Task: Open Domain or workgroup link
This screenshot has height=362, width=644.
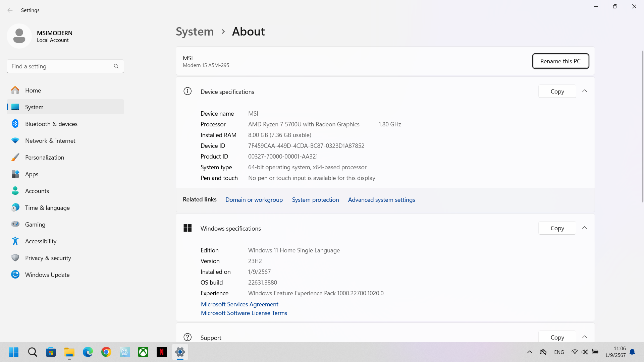Action: pyautogui.click(x=254, y=200)
